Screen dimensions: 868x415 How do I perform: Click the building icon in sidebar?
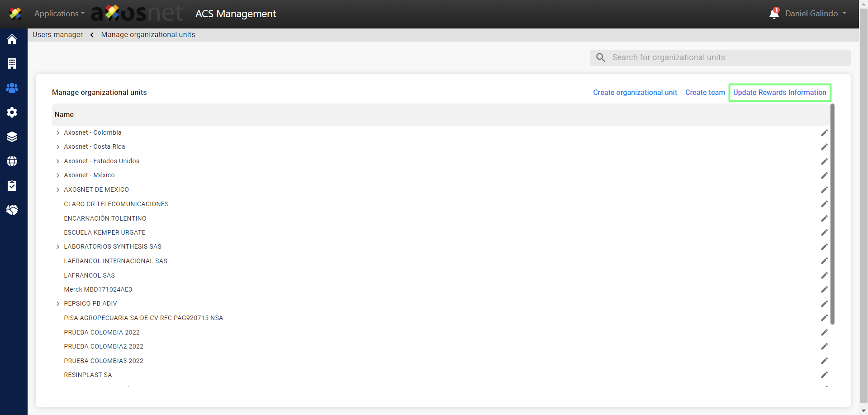[x=12, y=64]
